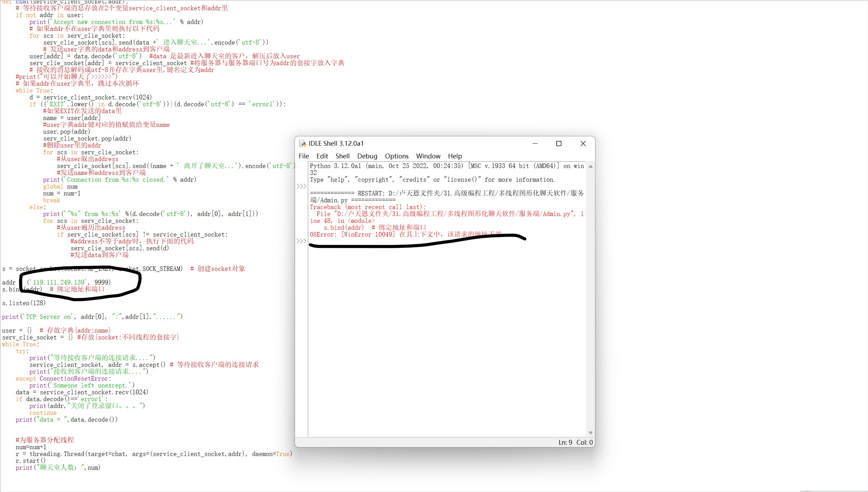The image size is (868, 492).
Task: Click the IDLE Shell Python title icon
Action: [x=302, y=143]
